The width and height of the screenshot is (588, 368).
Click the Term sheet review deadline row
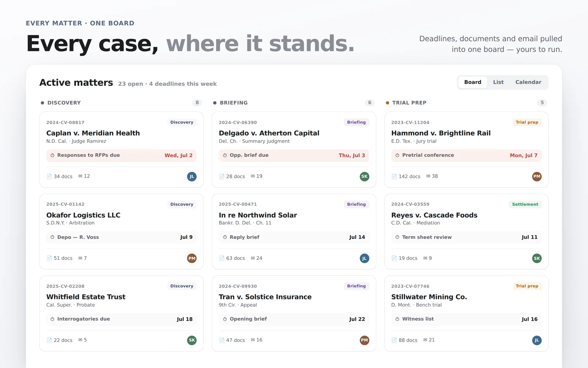click(x=466, y=237)
